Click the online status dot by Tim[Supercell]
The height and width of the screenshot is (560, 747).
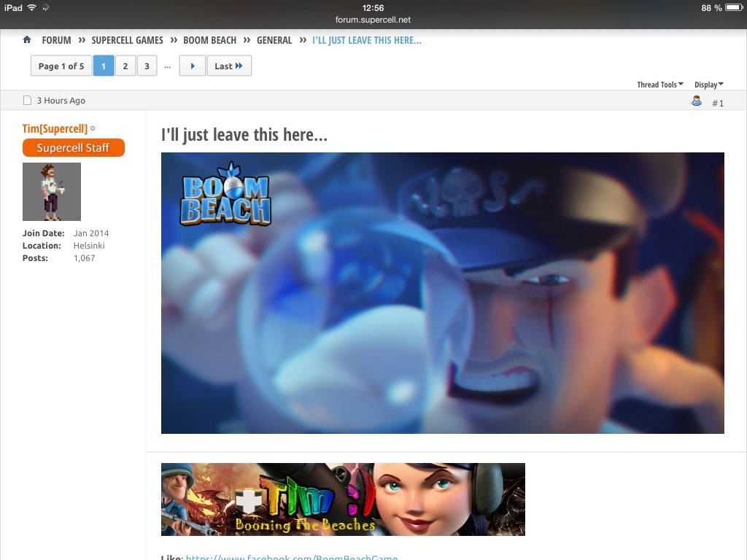point(93,129)
